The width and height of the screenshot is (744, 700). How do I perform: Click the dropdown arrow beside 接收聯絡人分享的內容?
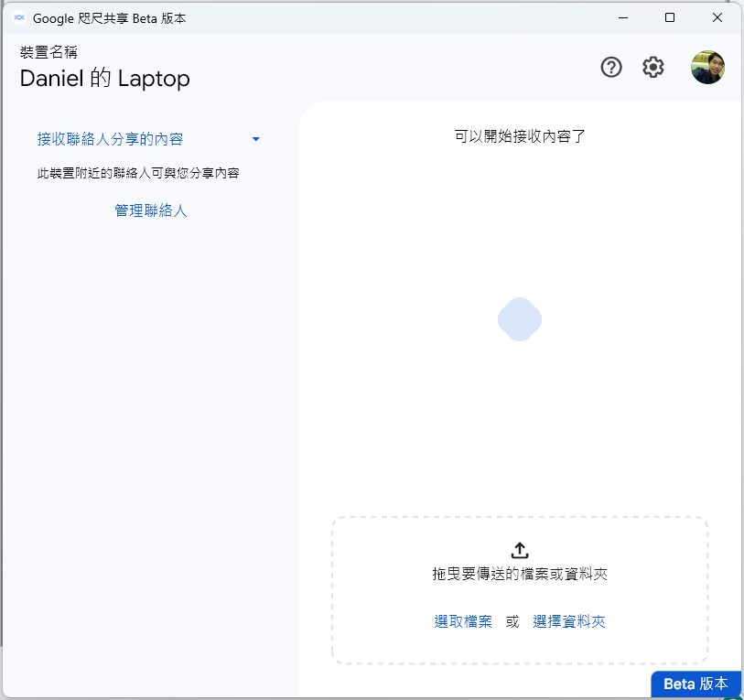[255, 139]
